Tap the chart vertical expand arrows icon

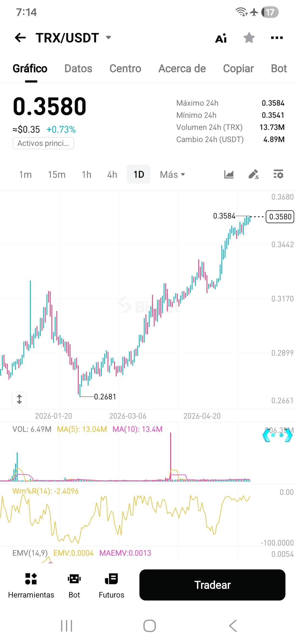coord(19,399)
